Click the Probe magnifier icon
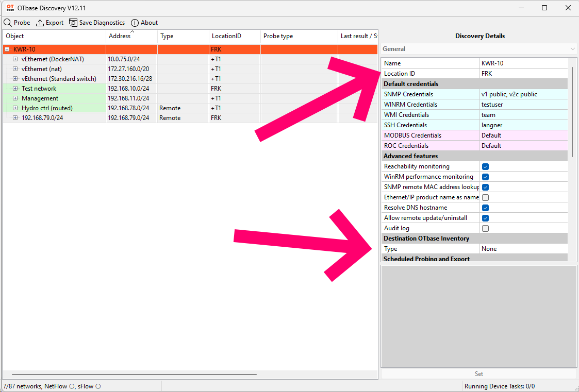 (x=7, y=23)
